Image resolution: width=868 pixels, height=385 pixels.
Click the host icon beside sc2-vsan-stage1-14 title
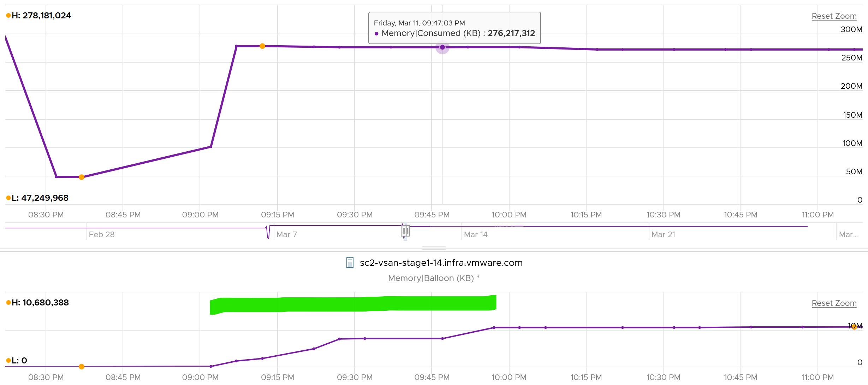[x=350, y=263]
